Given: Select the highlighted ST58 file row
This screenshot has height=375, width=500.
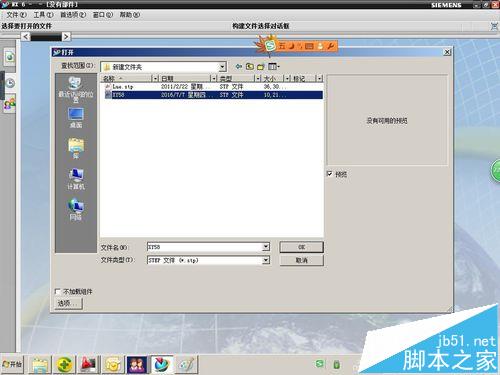Looking at the screenshot, I should click(x=213, y=95).
